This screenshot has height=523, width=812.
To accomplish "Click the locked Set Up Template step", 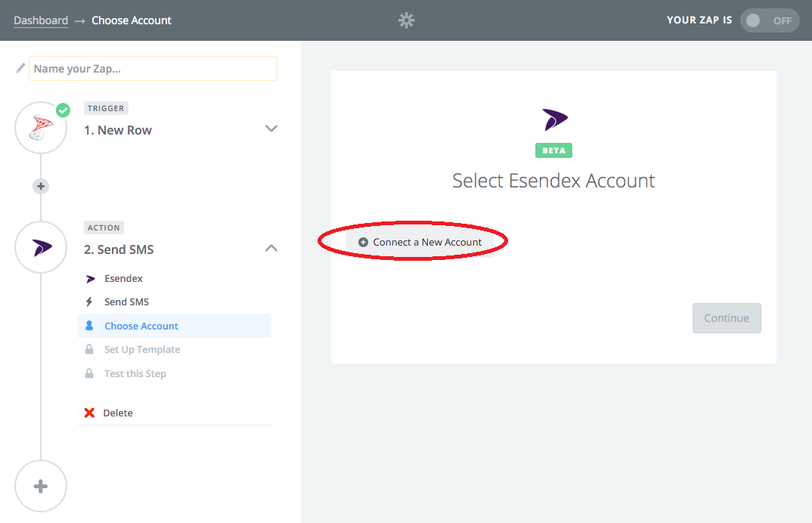I will 142,349.
